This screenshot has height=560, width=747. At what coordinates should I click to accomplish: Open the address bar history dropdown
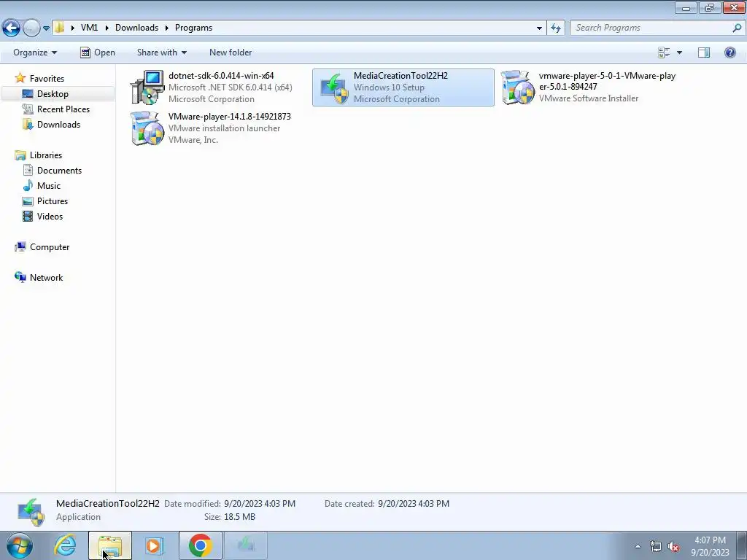[539, 28]
